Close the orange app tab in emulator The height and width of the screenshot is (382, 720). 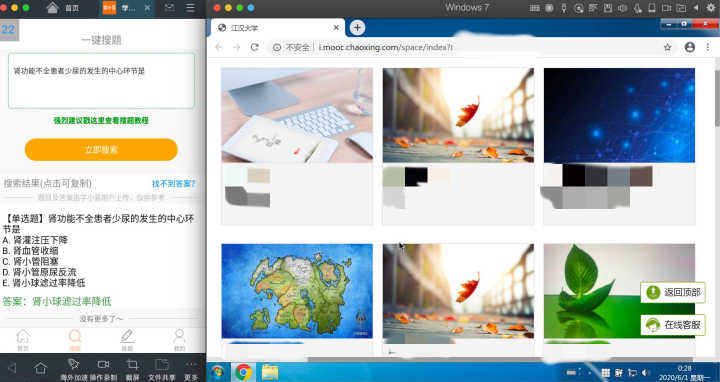[147, 8]
